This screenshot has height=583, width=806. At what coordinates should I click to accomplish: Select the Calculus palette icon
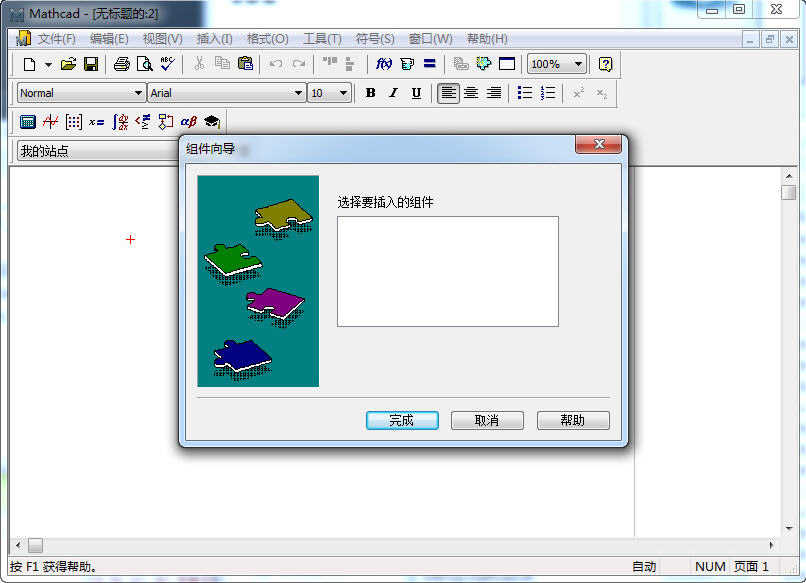120,121
